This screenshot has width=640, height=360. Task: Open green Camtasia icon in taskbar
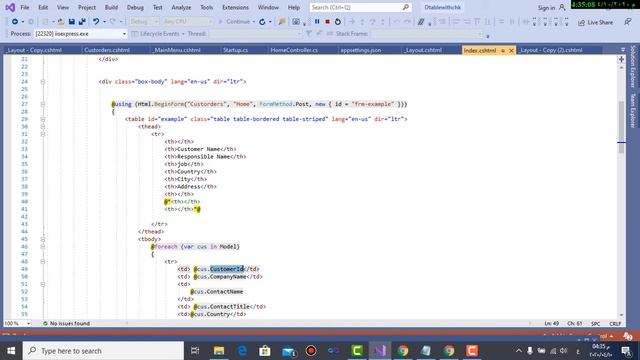(357, 351)
